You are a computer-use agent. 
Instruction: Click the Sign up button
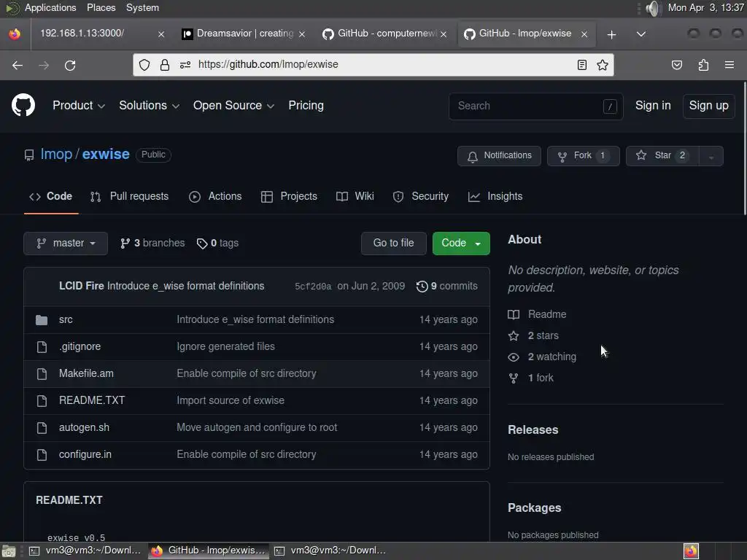click(708, 105)
